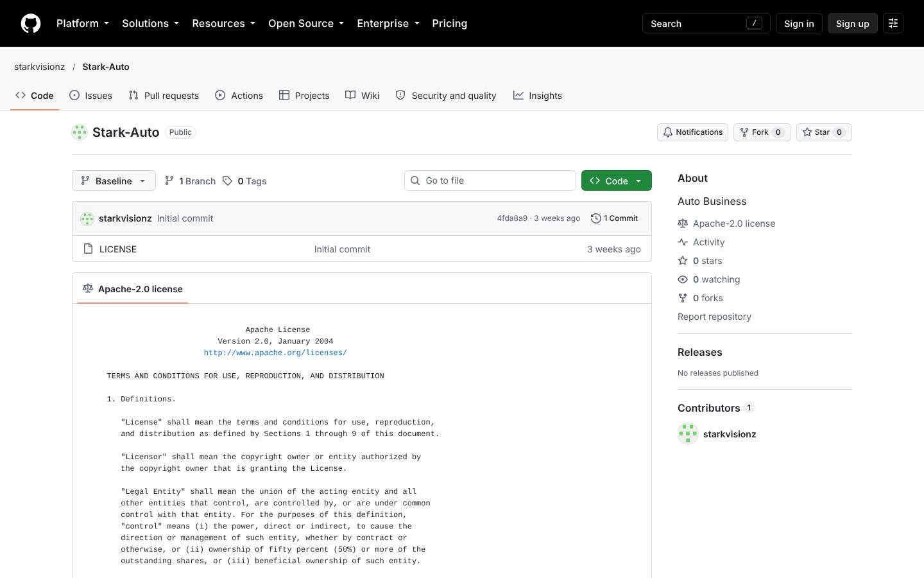This screenshot has height=578, width=924.
Task: Select the Code tab
Action: tap(35, 96)
